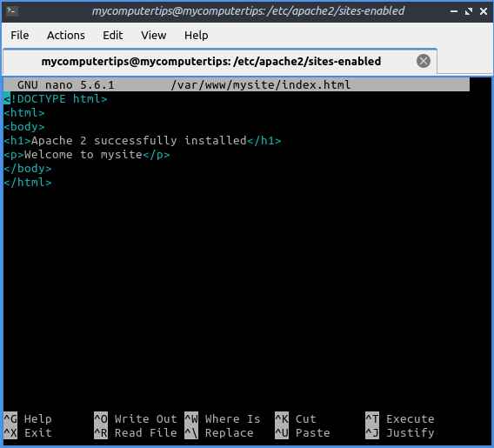
Task: Maximize the terminal window
Action: [x=469, y=11]
